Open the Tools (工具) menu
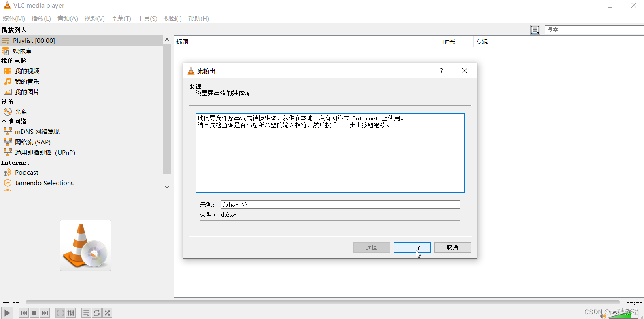The height and width of the screenshot is (319, 644). click(x=147, y=18)
